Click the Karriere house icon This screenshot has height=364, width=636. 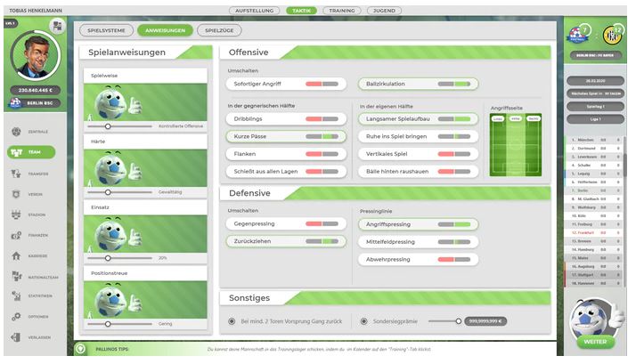pos(16,255)
